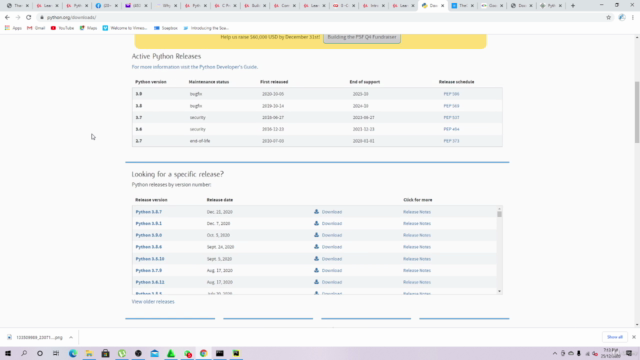Click the download icon for Python 3.6.12

pyautogui.click(x=316, y=282)
